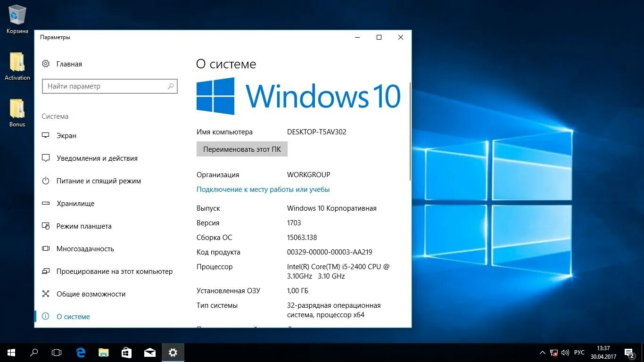Image resolution: width=644 pixels, height=362 pixels.
Task: Click the WORKGROUP organization value
Action: 309,175
